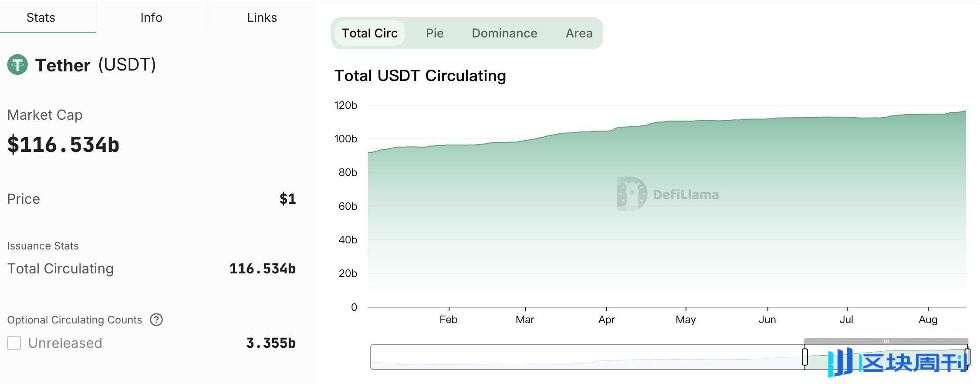Click the 100b y-axis label
Image resolution: width=980 pixels, height=384 pixels.
(x=345, y=139)
